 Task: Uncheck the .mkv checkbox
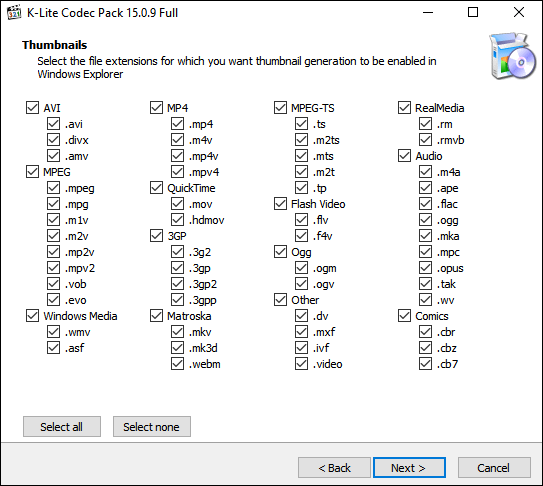177,332
